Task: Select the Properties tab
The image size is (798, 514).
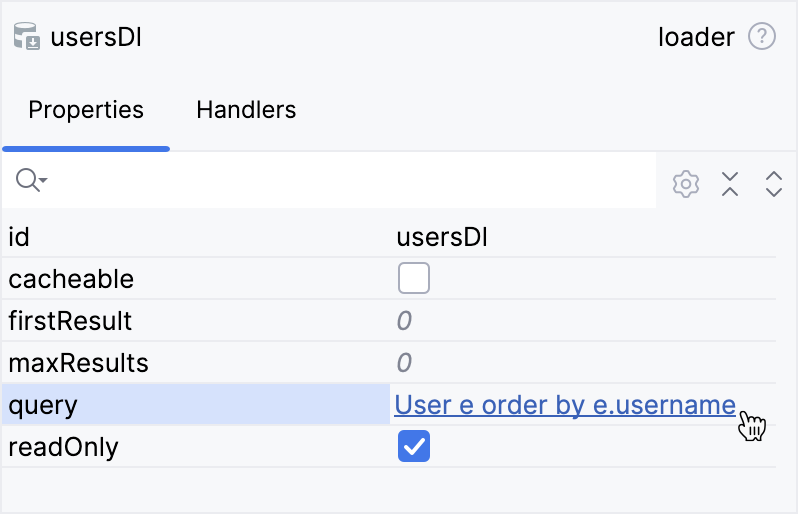Action: (x=86, y=110)
